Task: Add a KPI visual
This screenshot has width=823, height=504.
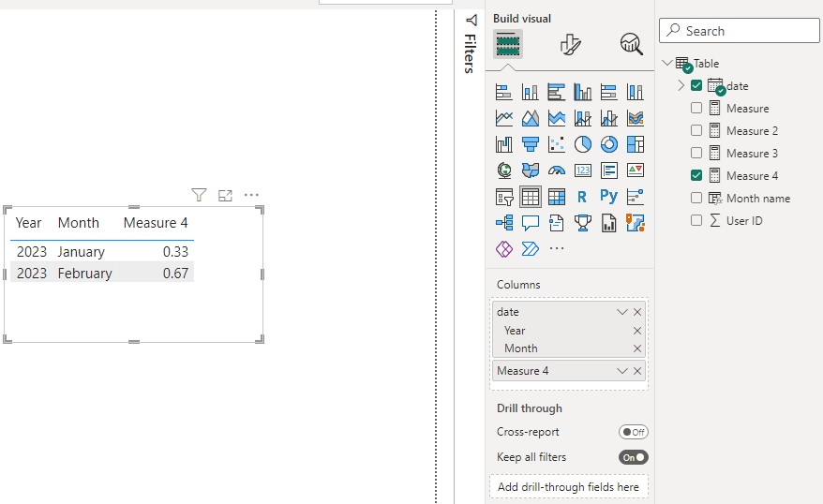Action: 636,170
